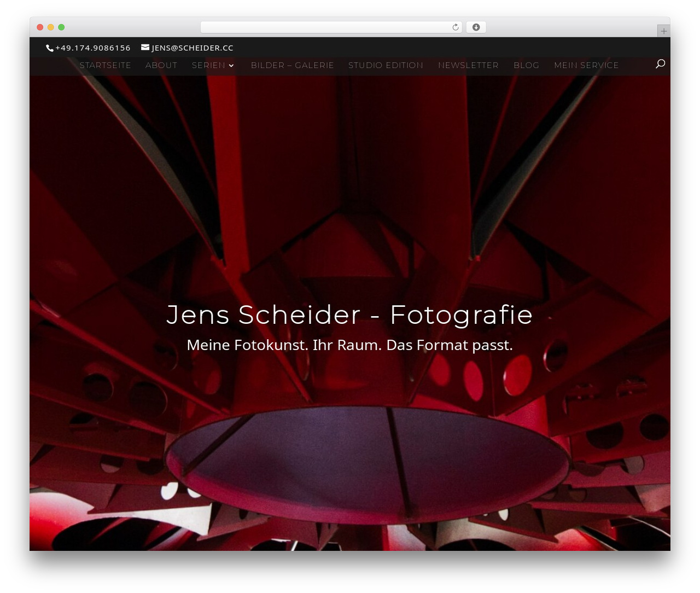Reload the page with the refresh icon
The image size is (700, 593).
click(x=456, y=27)
